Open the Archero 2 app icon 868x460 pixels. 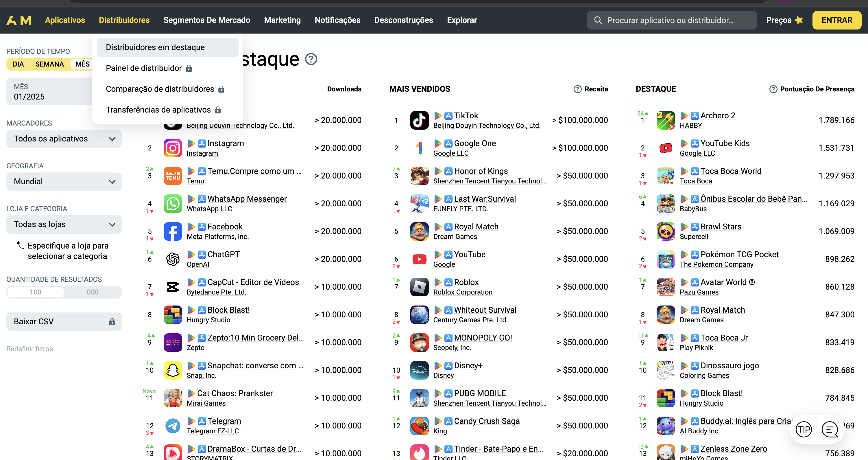[x=666, y=120]
